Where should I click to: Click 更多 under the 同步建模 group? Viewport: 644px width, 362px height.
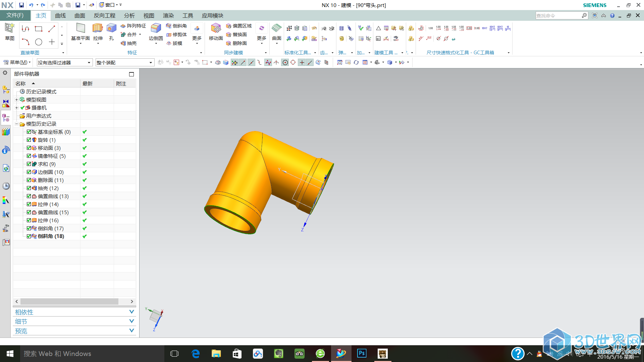[262, 34]
